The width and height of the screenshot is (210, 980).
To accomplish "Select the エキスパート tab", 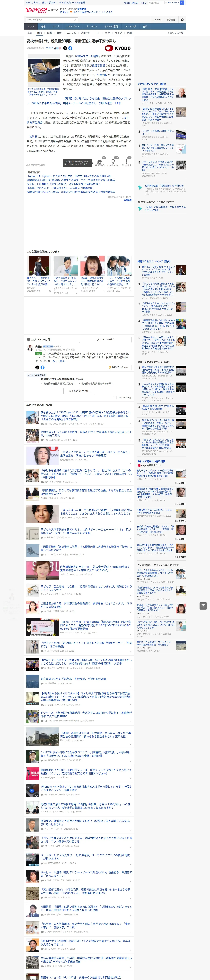I will coord(72,26).
